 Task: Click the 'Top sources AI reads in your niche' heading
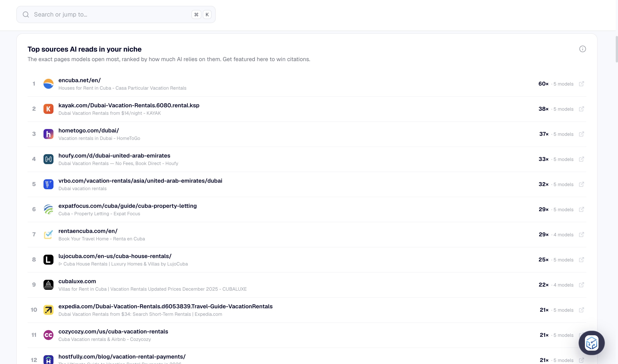(84, 49)
